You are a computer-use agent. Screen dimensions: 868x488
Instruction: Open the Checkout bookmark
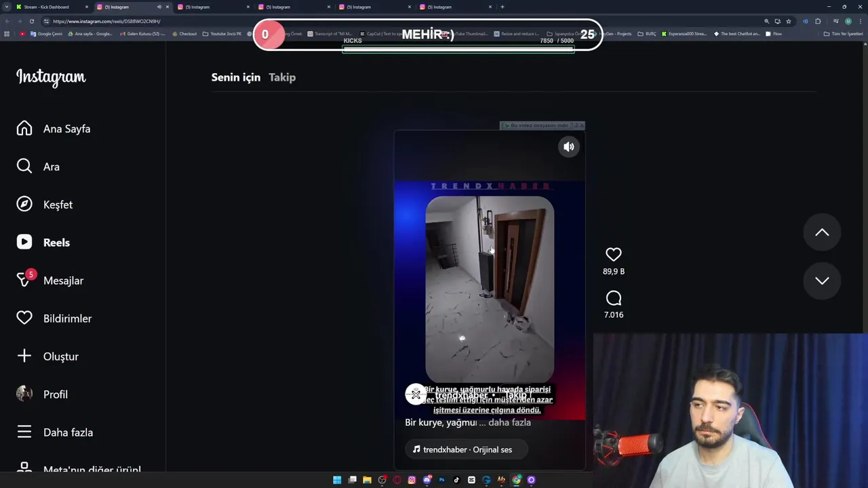click(x=184, y=33)
